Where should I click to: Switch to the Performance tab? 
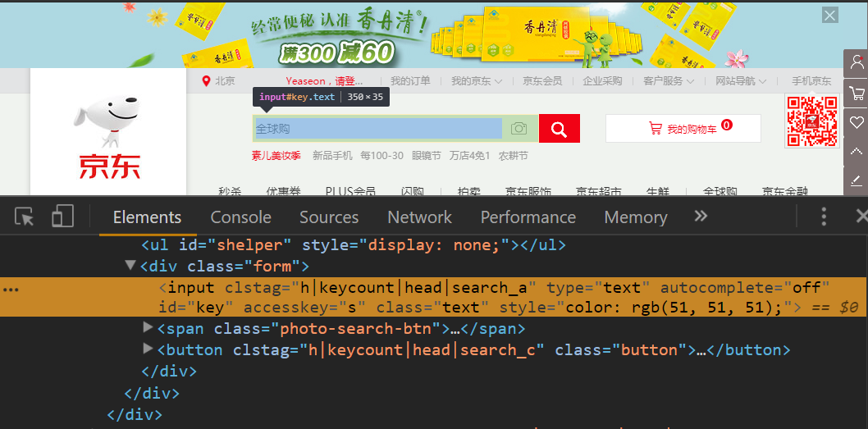coord(528,217)
